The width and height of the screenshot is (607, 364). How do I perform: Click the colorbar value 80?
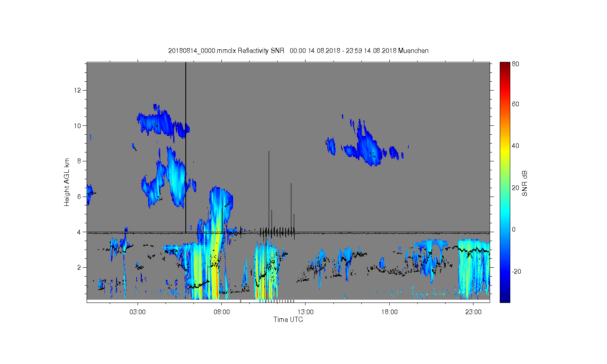click(x=516, y=64)
